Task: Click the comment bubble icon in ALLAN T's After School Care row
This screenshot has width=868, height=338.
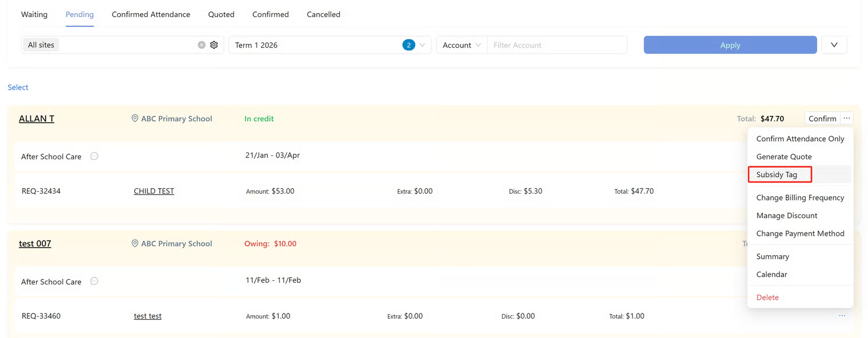Action: 94,156
